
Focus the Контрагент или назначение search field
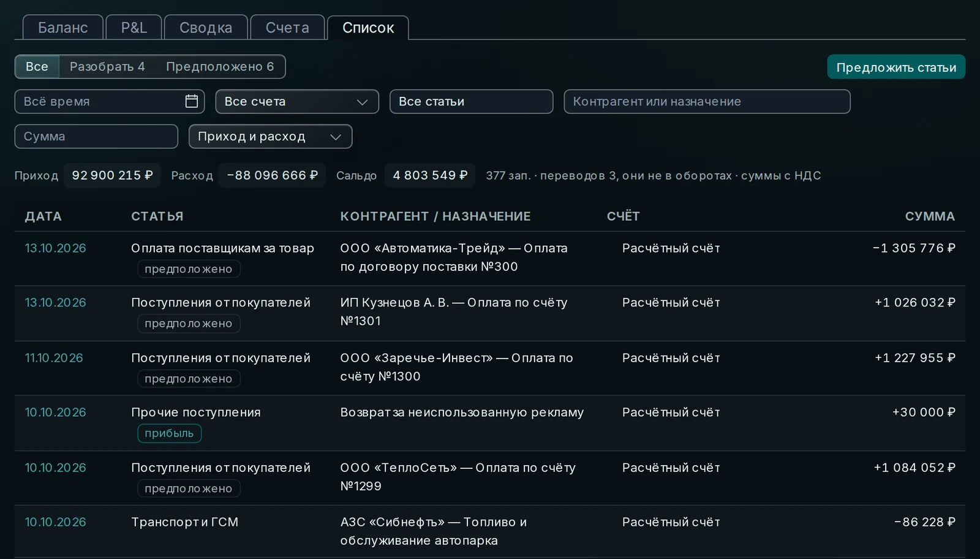click(x=707, y=101)
